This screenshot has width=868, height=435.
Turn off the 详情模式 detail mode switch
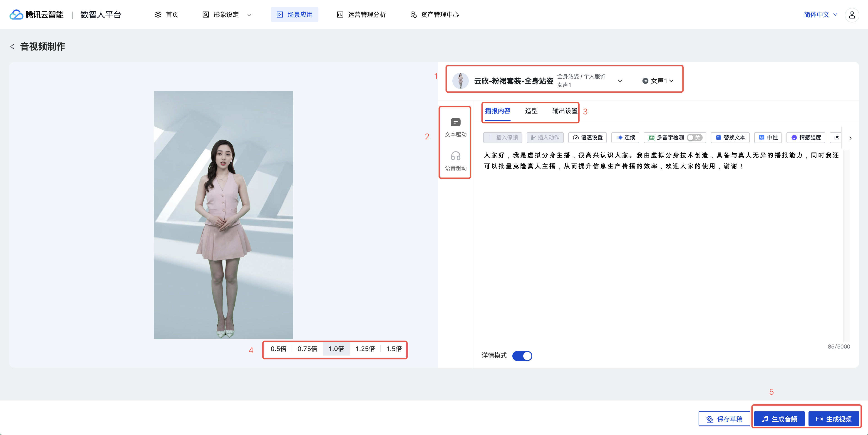tap(522, 356)
